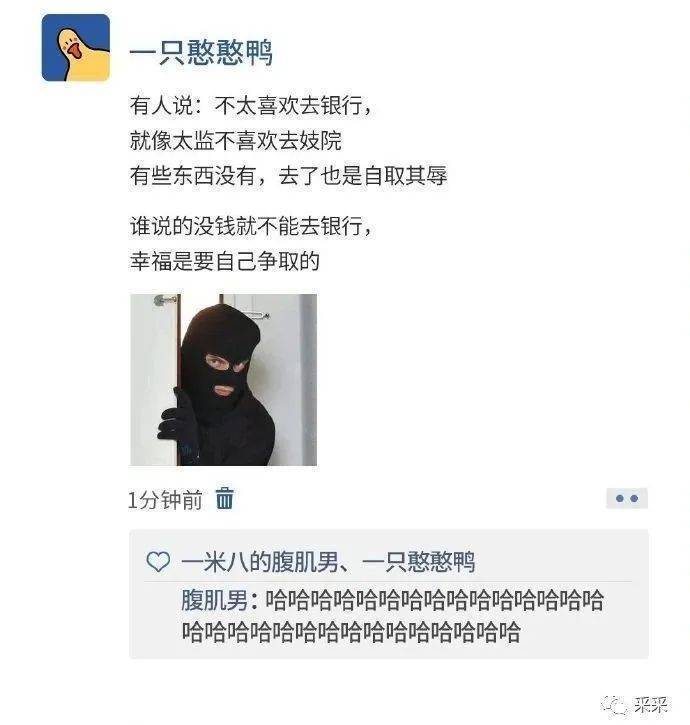Click the WeChat logo watermark at bottom
Viewport: 690px width, 725px height.
[x=614, y=705]
